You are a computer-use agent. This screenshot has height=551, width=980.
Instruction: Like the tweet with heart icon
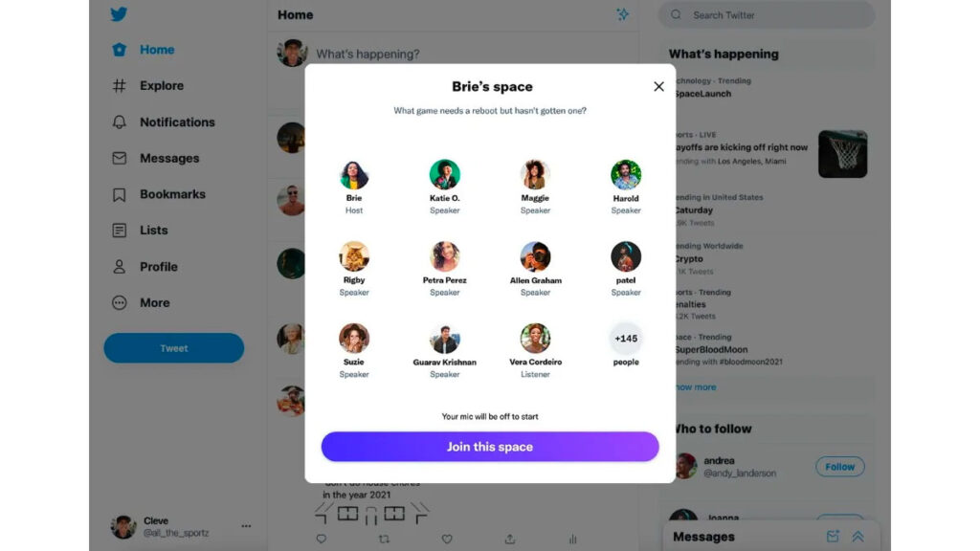(x=447, y=539)
